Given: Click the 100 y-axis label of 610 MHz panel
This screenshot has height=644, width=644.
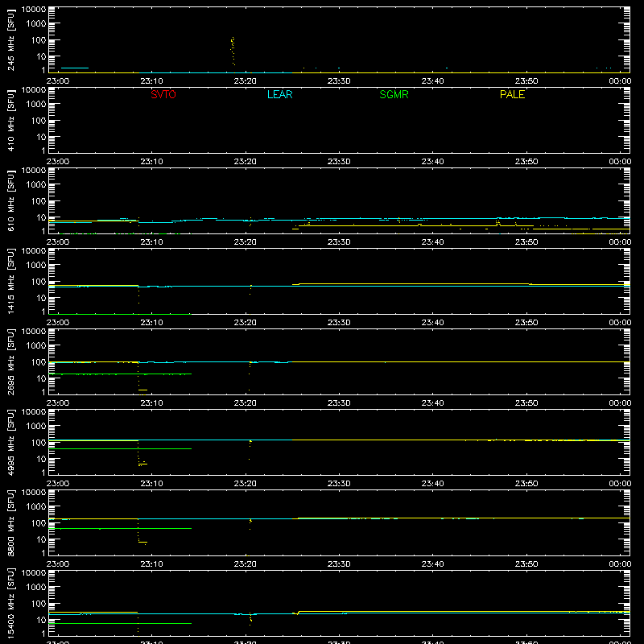Looking at the screenshot, I should pyautogui.click(x=39, y=201).
